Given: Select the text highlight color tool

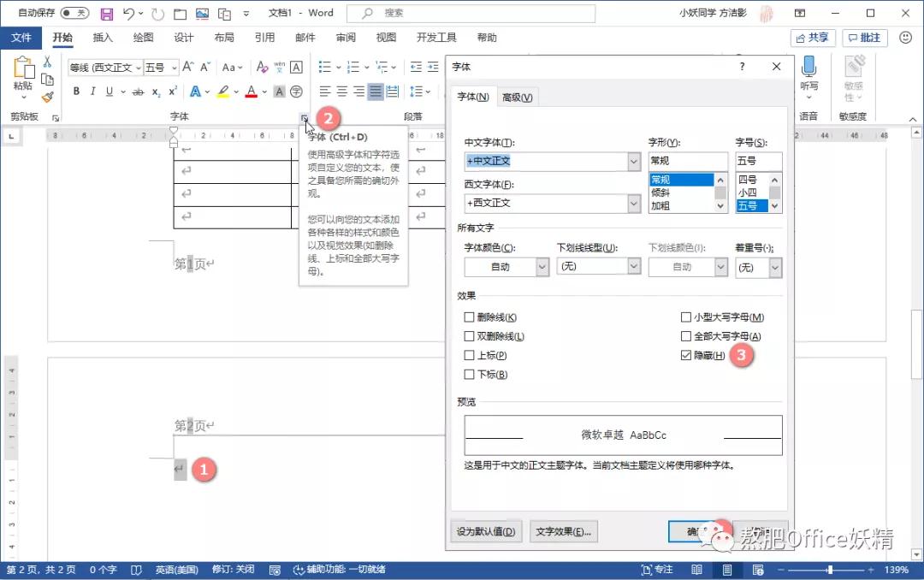Looking at the screenshot, I should click(x=224, y=91).
